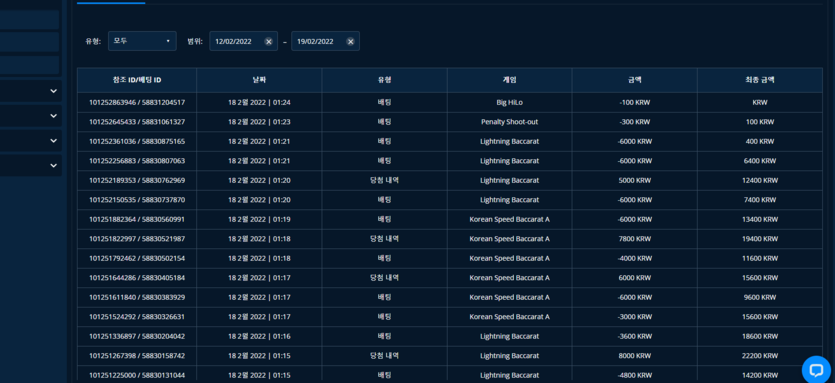Click the 22200 KRW final amount

tap(760, 355)
